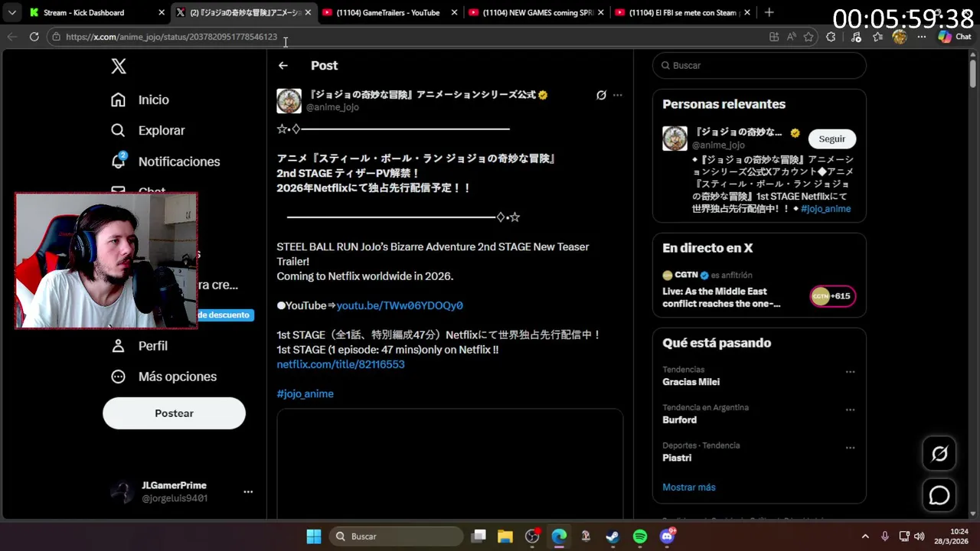Open JLGamerPrime account menu dots

[248, 492]
